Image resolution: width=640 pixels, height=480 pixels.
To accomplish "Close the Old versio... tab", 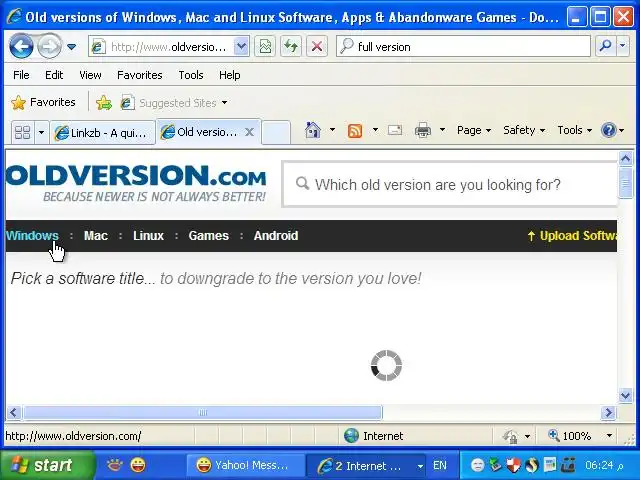I will point(249,132).
